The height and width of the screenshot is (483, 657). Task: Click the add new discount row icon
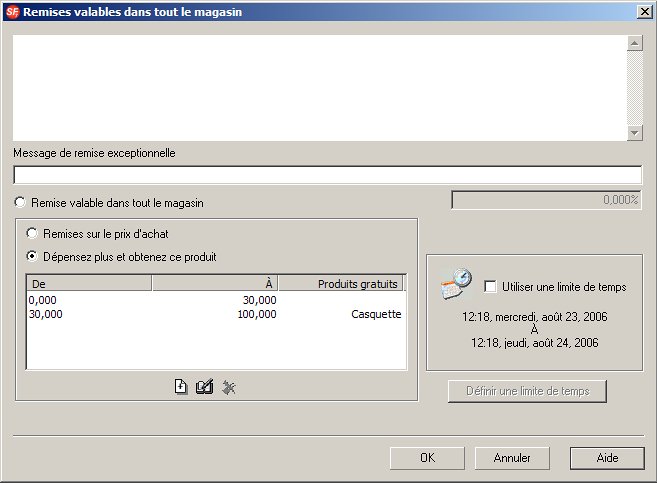pos(181,388)
